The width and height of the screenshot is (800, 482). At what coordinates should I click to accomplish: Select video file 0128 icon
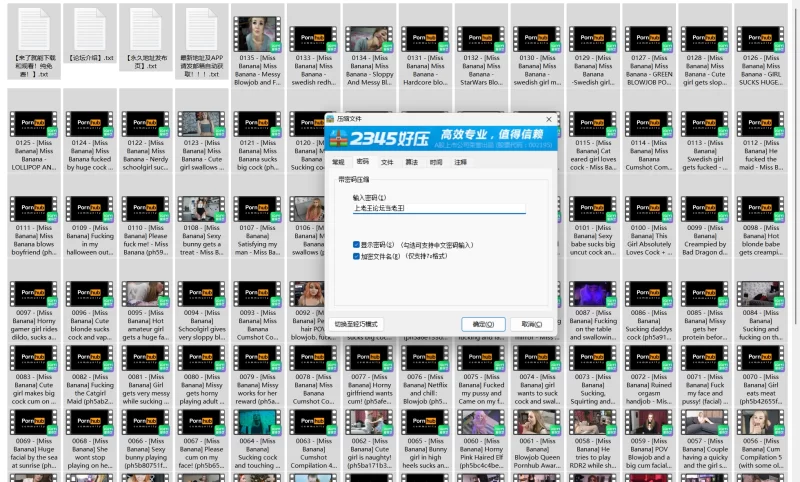[705, 39]
